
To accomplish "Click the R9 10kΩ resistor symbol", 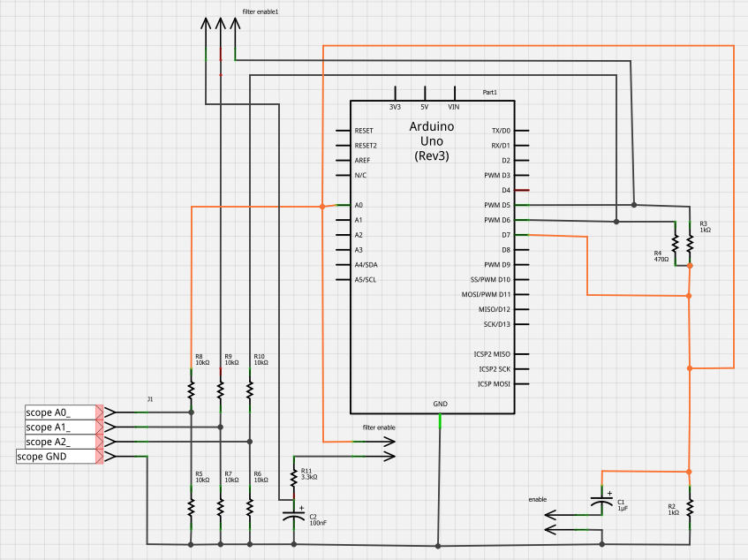I will point(220,389).
